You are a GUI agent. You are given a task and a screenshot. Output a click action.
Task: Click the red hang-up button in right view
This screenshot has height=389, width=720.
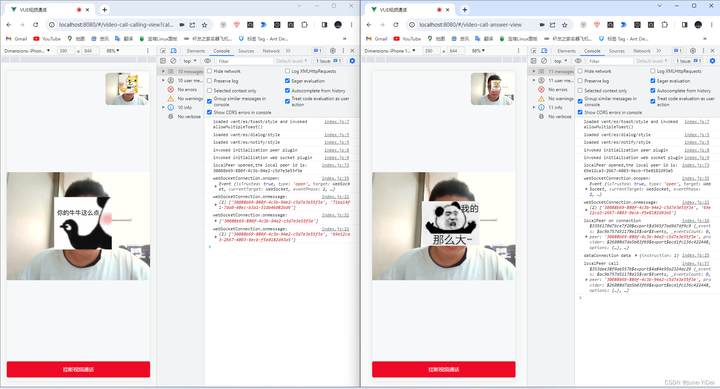pos(444,369)
